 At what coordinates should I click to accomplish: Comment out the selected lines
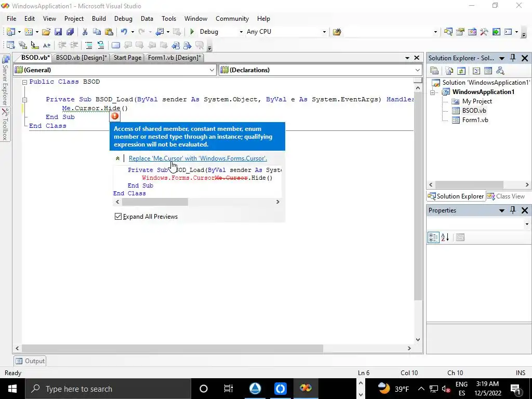click(88, 45)
